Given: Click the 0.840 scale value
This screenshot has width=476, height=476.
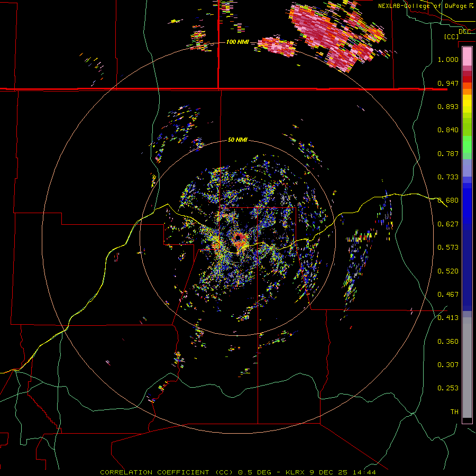Looking at the screenshot, I should (448, 130).
